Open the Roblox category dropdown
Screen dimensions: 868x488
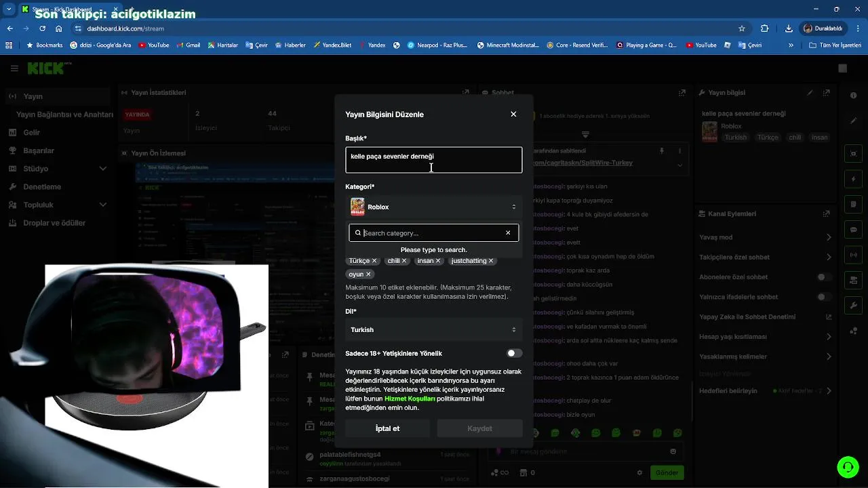point(434,207)
